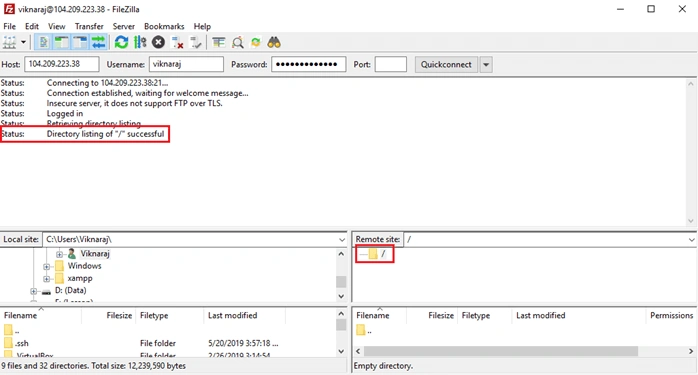The width and height of the screenshot is (698, 375).
Task: Open the Remote site path dropdown
Action: [691, 240]
